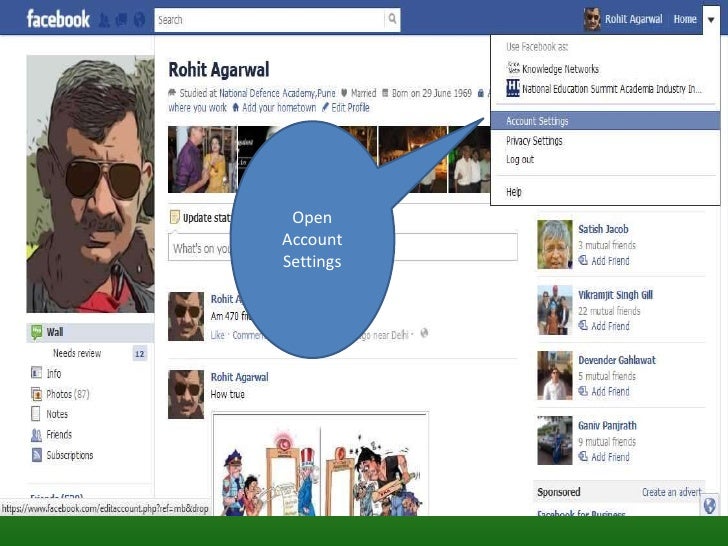Click the post privacy globe icon near Delhi
The width and height of the screenshot is (728, 546).
pyautogui.click(x=424, y=333)
